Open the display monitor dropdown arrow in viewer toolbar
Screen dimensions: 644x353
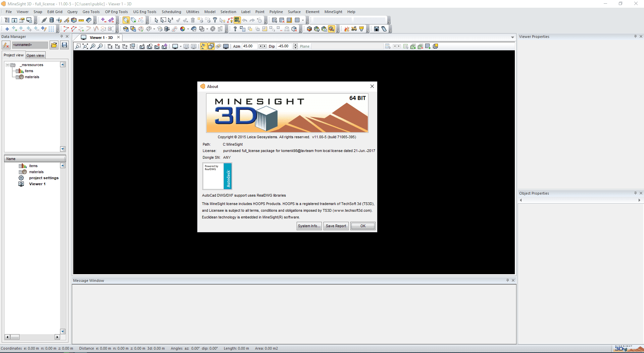(181, 47)
